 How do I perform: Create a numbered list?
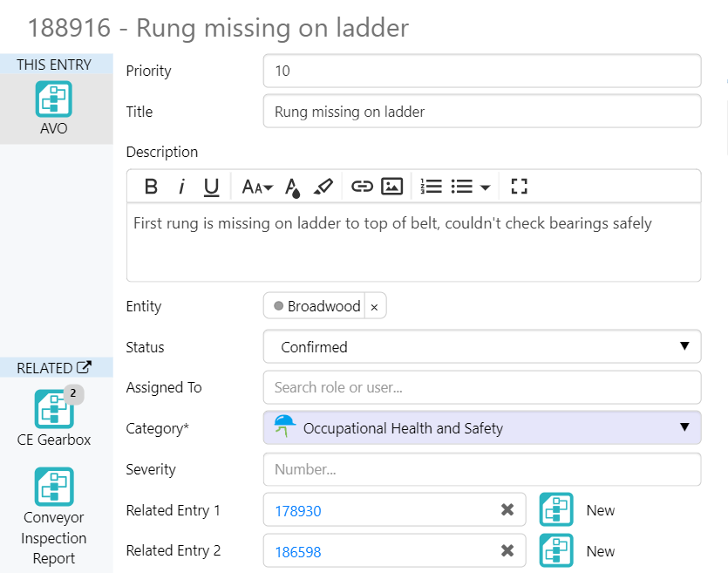tap(431, 186)
